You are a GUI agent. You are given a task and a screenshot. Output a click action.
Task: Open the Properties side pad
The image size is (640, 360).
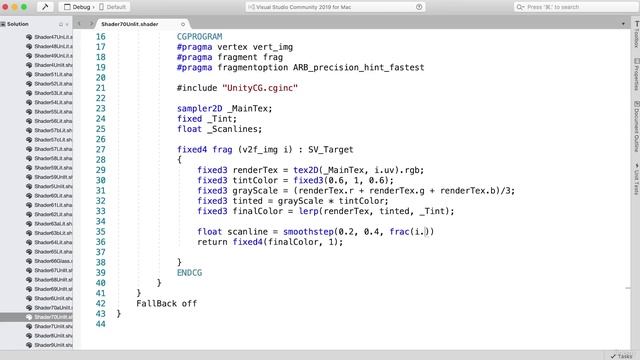click(x=636, y=74)
